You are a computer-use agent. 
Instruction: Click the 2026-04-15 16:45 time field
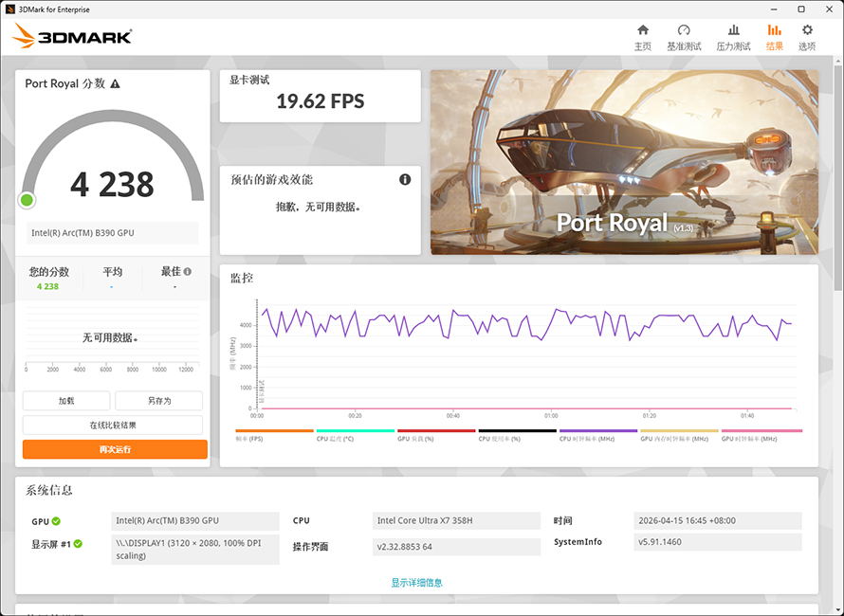(x=718, y=521)
